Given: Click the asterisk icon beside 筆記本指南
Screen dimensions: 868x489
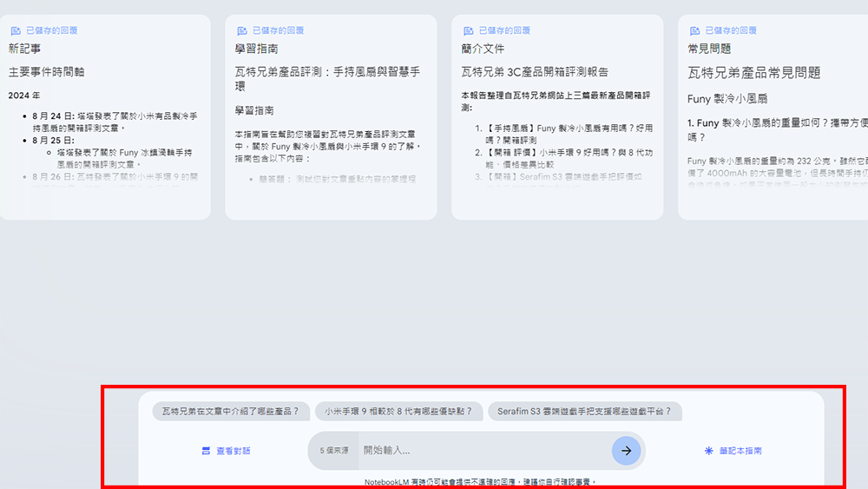Looking at the screenshot, I should [x=708, y=451].
